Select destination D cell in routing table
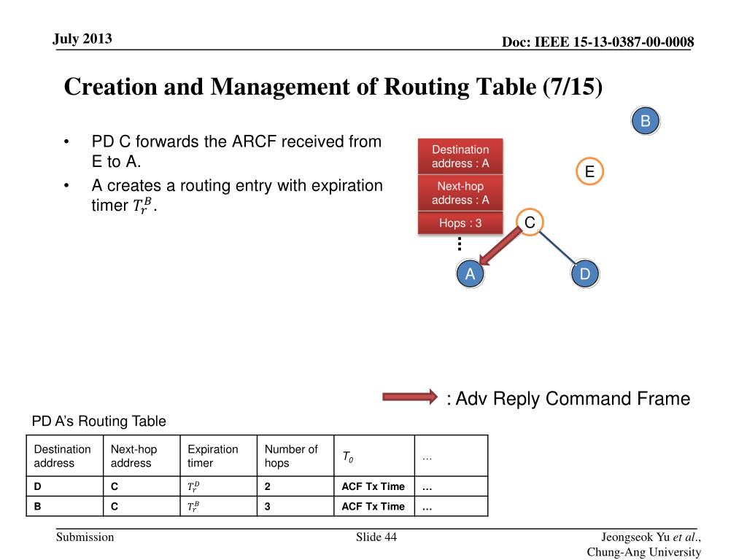747x560 pixels. pos(65,486)
